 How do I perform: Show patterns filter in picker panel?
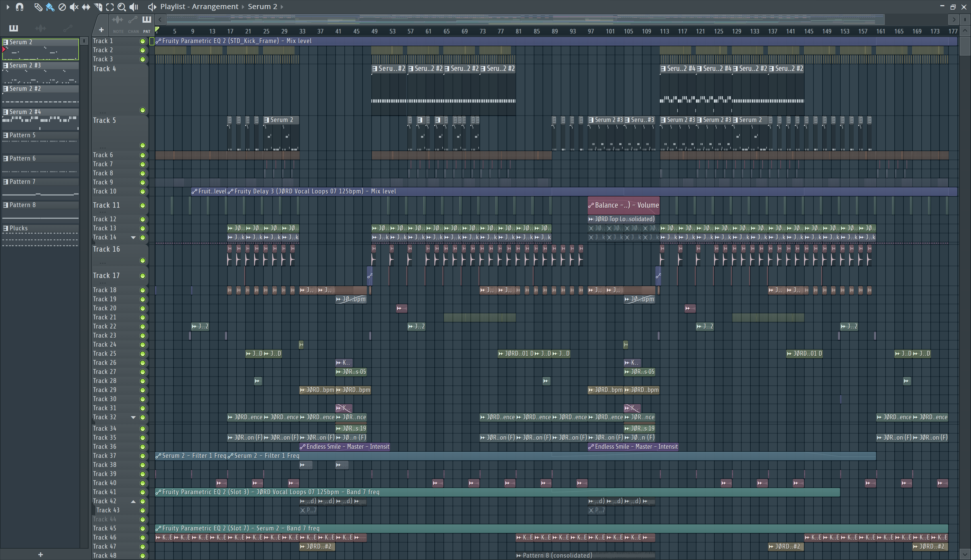pos(13,28)
